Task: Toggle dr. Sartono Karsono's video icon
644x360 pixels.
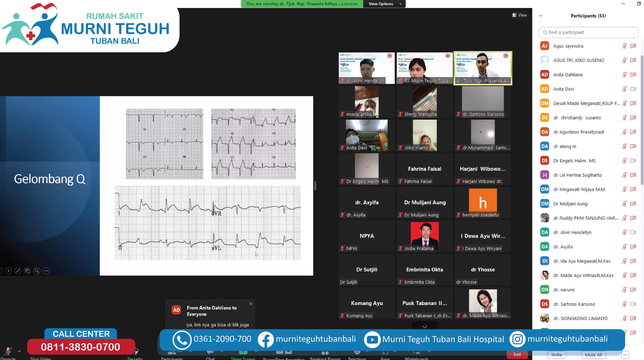Action: click(x=633, y=304)
